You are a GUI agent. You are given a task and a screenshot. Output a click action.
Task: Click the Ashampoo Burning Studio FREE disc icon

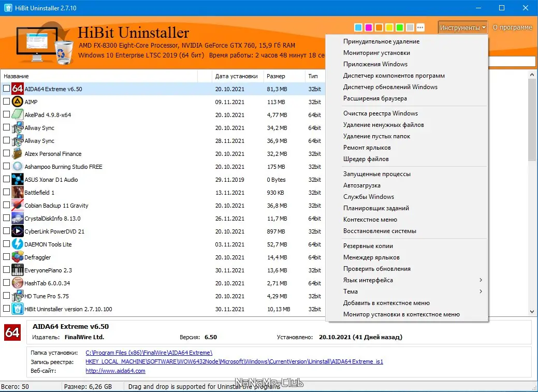pos(17,166)
